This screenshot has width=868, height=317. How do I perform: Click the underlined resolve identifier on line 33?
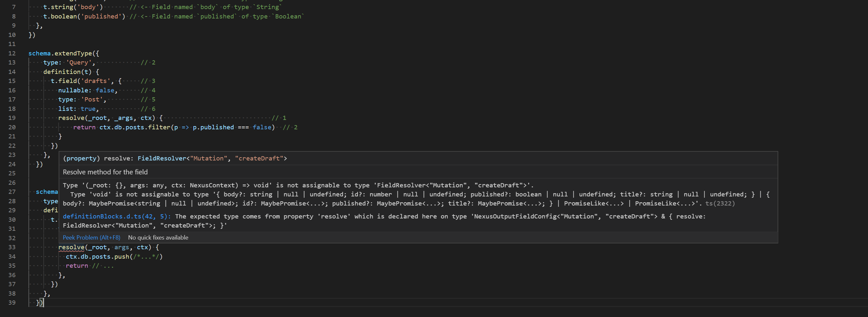coord(71,247)
